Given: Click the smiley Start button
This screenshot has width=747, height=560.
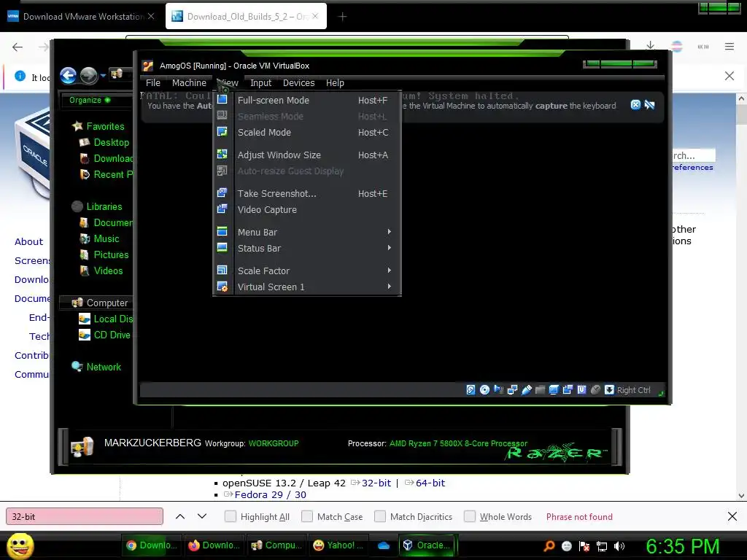Looking at the screenshot, I should point(20,545).
